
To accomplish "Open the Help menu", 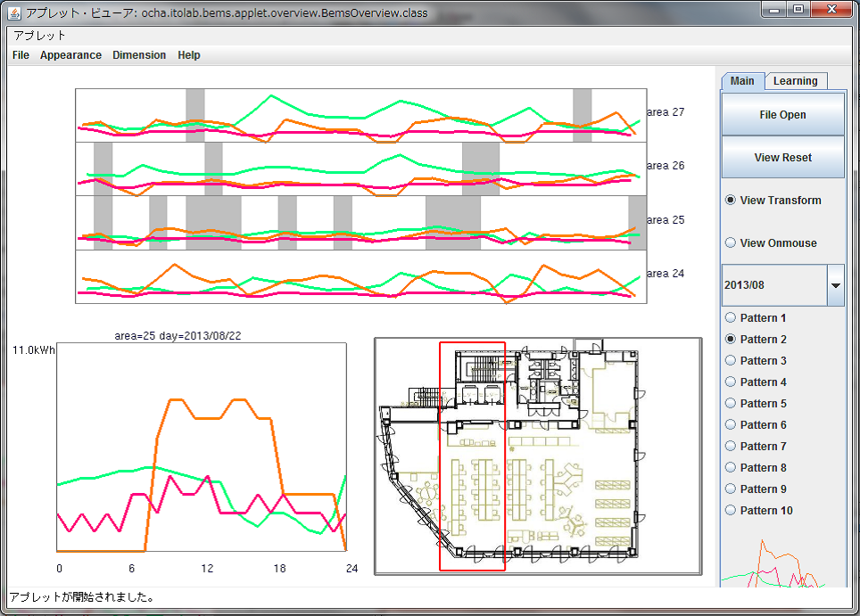I will [x=189, y=55].
